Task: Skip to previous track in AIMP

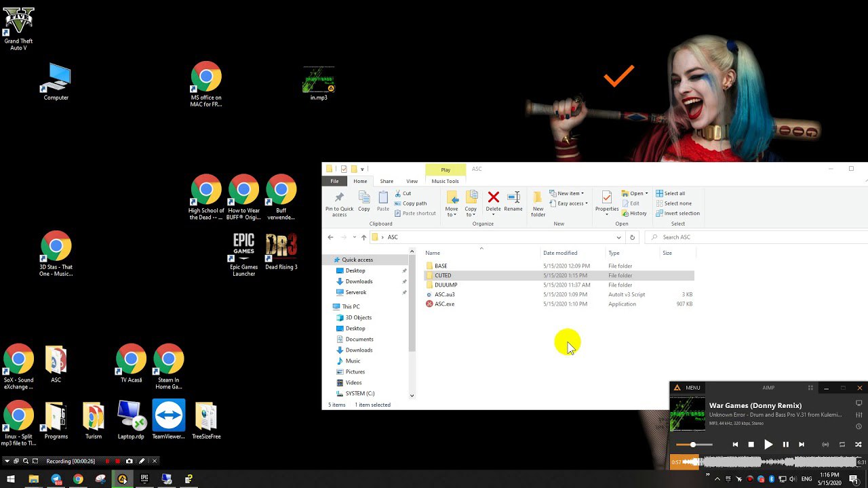Action: 735,445
